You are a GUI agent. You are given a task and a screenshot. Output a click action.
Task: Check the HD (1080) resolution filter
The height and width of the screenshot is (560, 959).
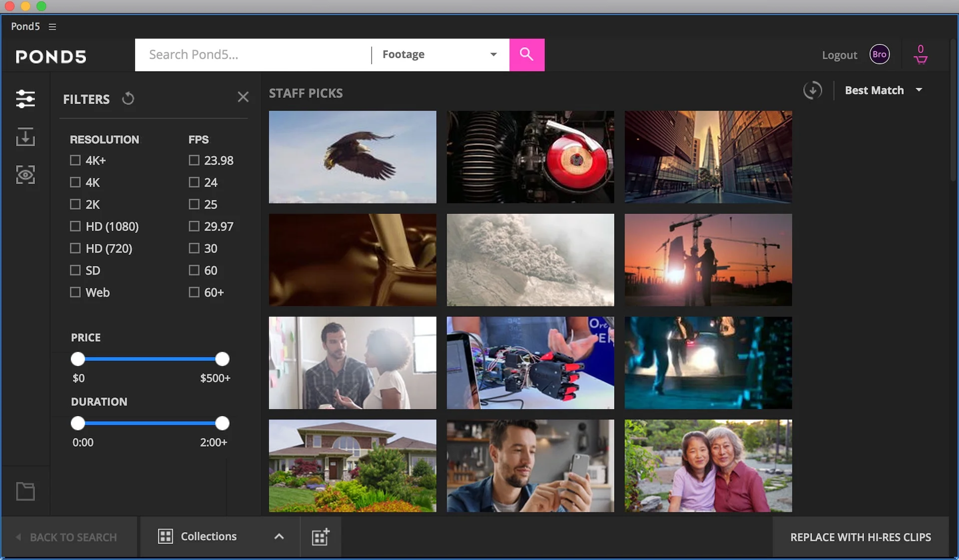click(x=75, y=226)
